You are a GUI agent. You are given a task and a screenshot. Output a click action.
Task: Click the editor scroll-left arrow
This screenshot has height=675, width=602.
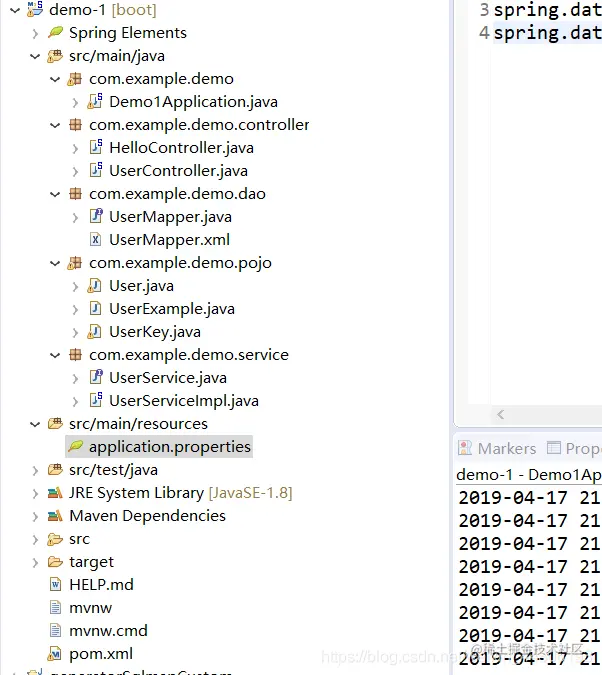(500, 415)
